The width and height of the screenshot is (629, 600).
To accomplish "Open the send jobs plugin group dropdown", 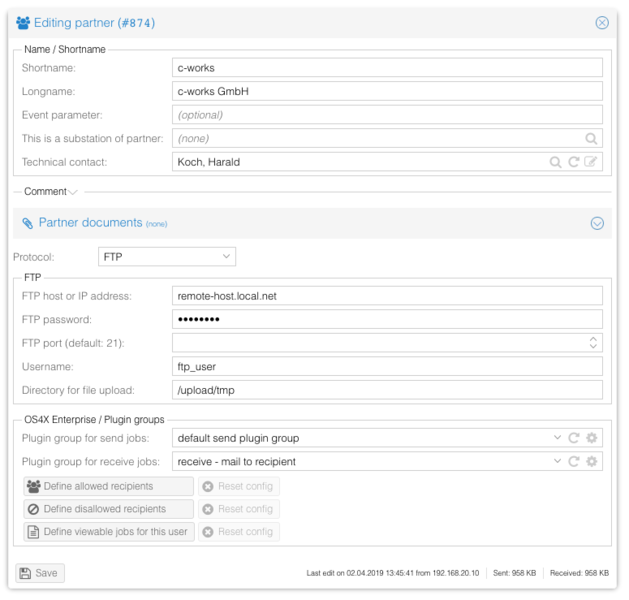I will (557, 438).
